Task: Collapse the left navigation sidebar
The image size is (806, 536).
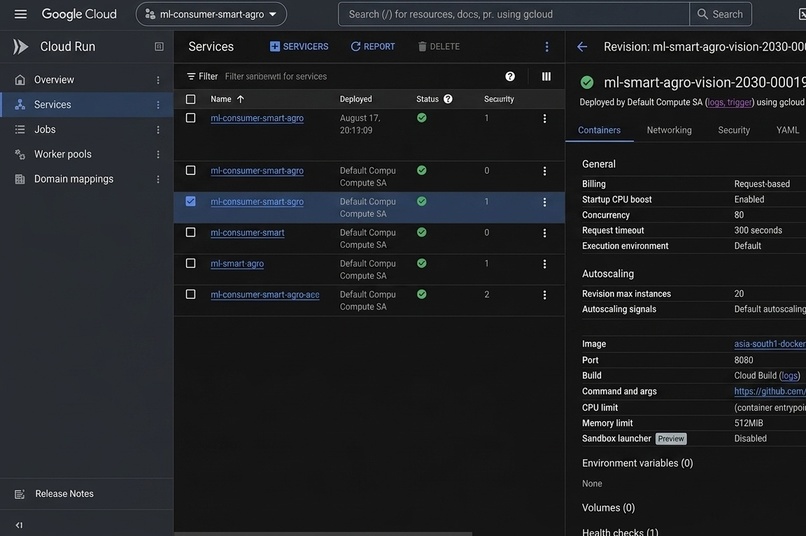Action: pos(19,525)
